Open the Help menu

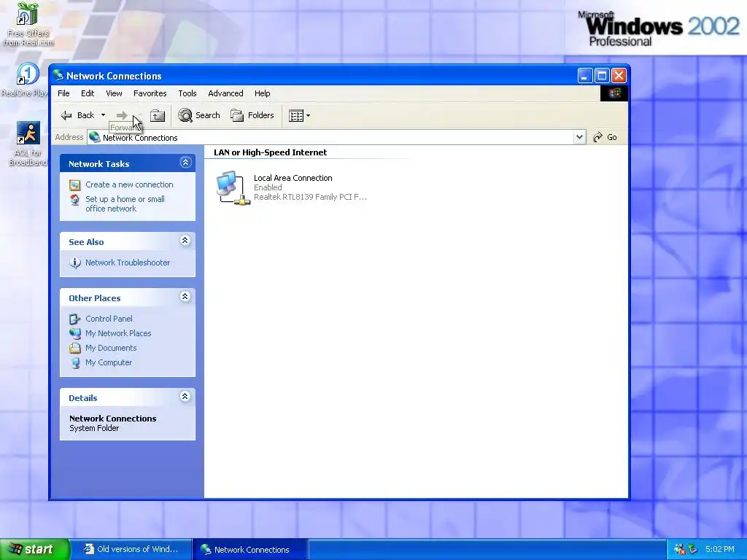[x=262, y=93]
